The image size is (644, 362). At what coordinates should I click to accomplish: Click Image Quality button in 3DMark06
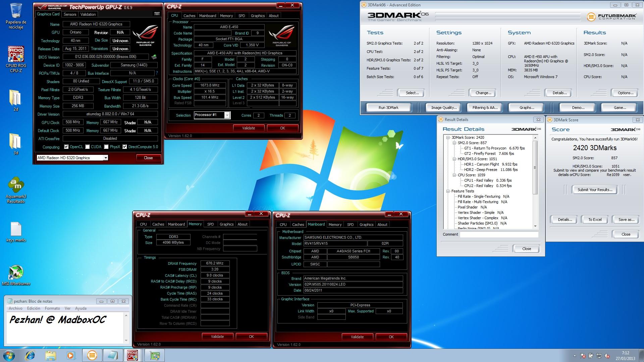coord(444,108)
